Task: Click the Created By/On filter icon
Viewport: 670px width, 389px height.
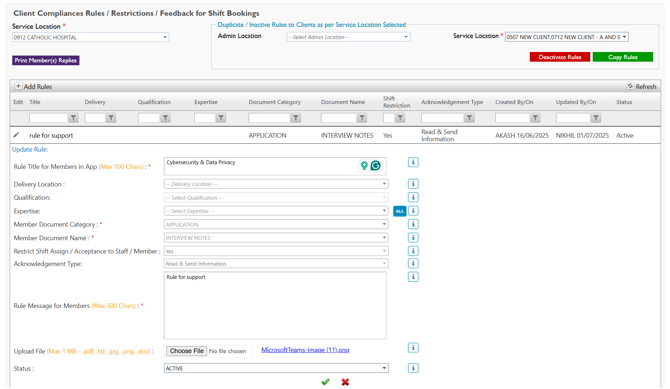Action: click(535, 118)
